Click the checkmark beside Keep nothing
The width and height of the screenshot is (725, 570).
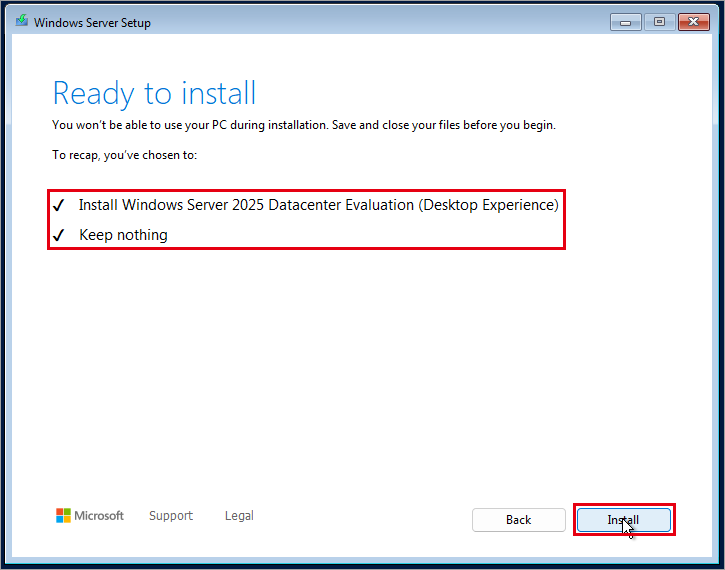pos(59,235)
